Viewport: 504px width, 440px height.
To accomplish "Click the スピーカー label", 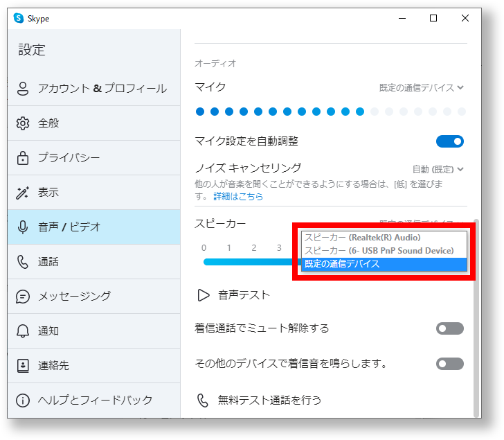I will coord(220,224).
